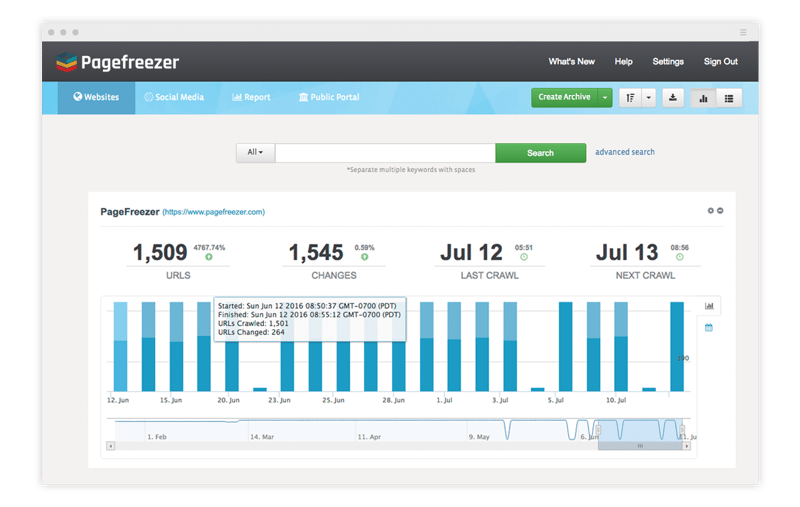Open the Social Media tab
The width and height of the screenshot is (800, 507).
[x=174, y=97]
